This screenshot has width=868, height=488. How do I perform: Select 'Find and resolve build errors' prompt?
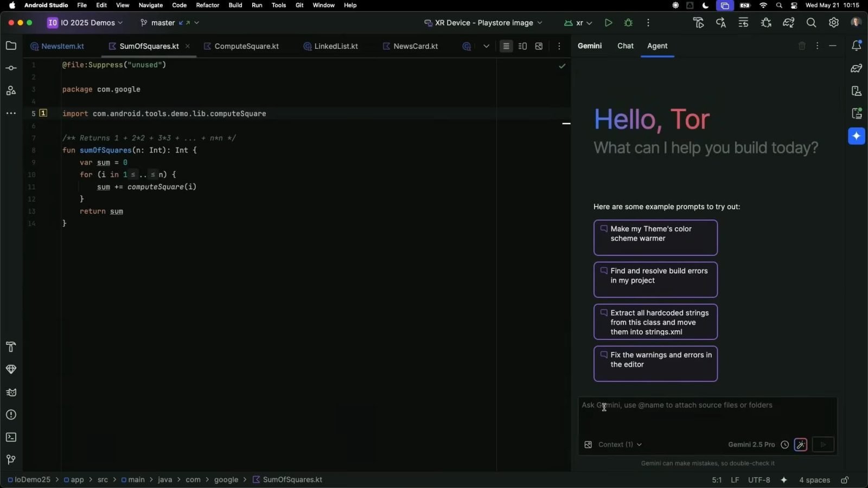tap(655, 279)
